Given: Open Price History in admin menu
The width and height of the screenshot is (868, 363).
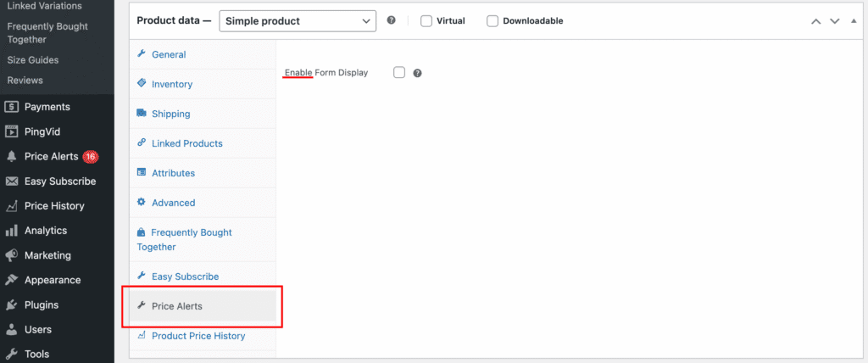Looking at the screenshot, I should click(54, 205).
